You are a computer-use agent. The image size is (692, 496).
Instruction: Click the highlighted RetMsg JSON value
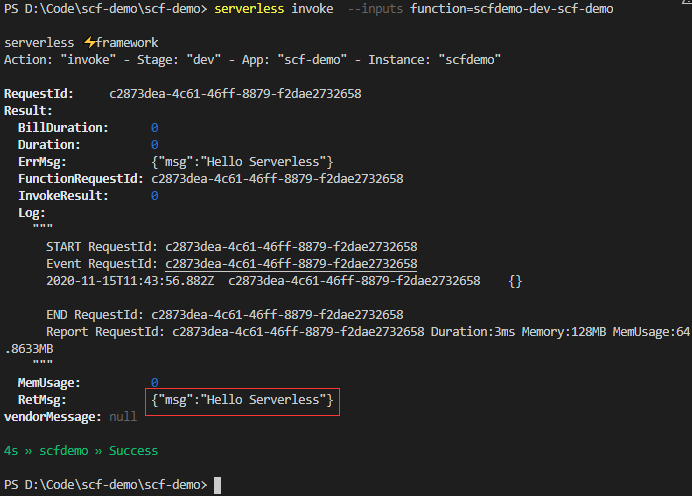point(242,400)
